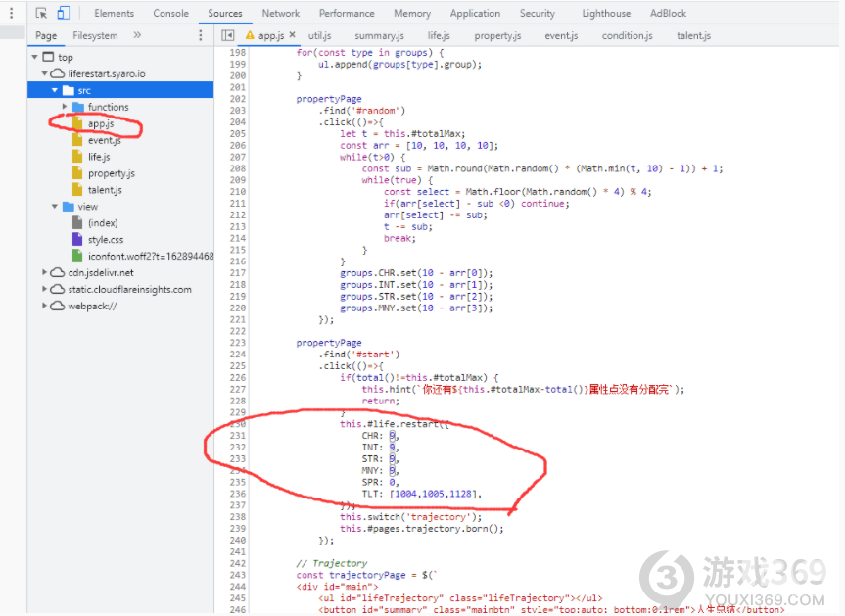The image size is (845, 616).
Task: Expand the webpack:// tree node
Action: click(45, 306)
